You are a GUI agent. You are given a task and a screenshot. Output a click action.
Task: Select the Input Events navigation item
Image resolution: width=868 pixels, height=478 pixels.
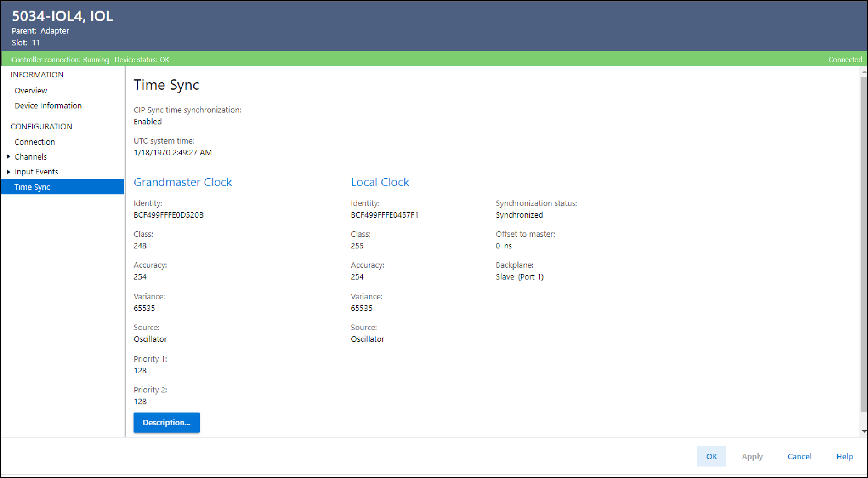pyautogui.click(x=36, y=172)
